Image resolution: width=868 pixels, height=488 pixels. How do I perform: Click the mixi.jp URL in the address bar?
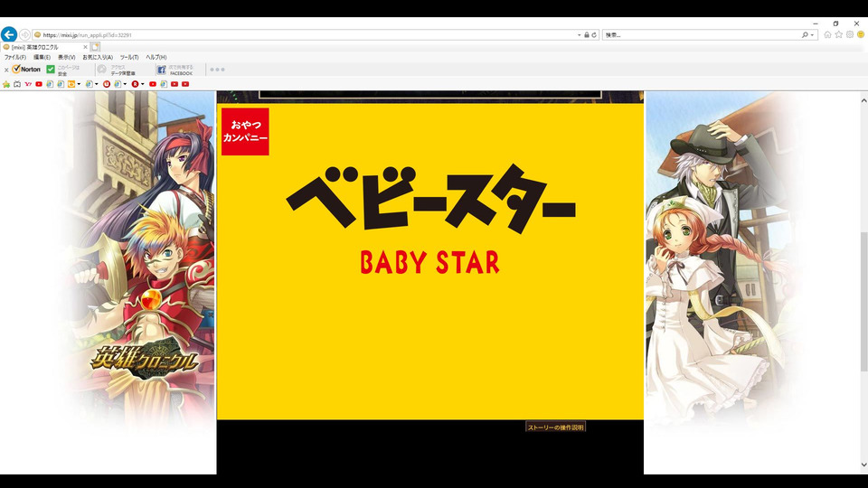coord(88,35)
